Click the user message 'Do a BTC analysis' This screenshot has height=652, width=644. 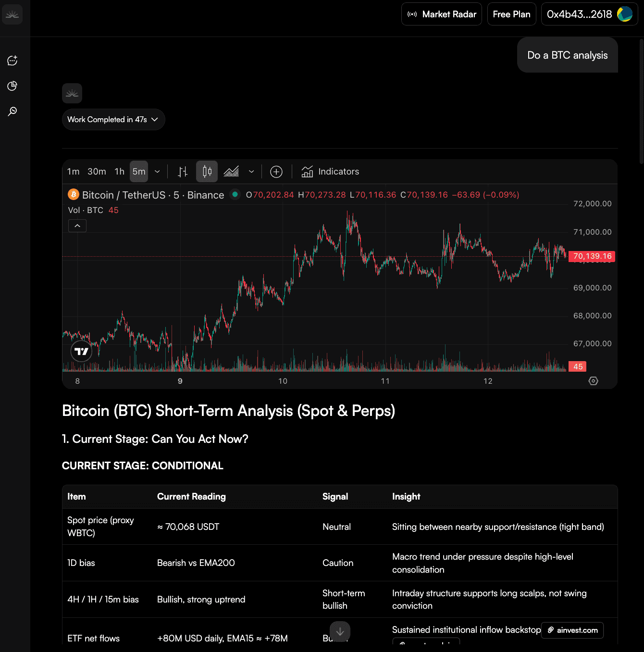click(568, 55)
